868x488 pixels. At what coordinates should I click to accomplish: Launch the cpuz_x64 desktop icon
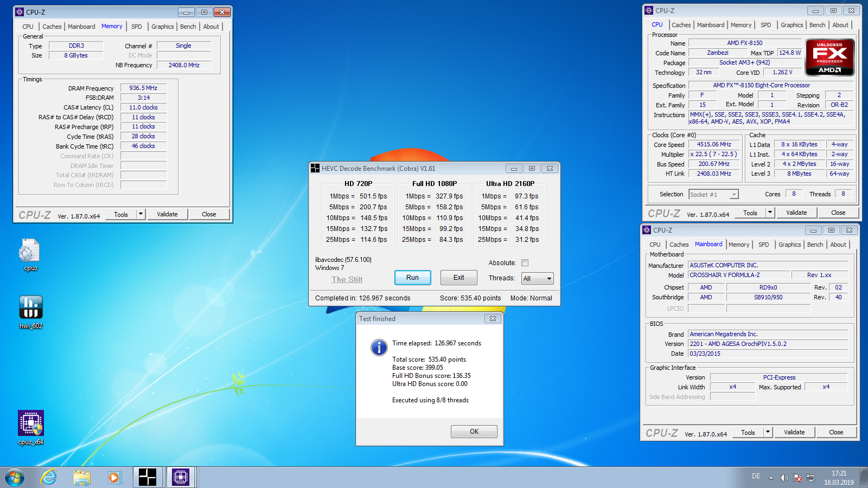tap(31, 427)
